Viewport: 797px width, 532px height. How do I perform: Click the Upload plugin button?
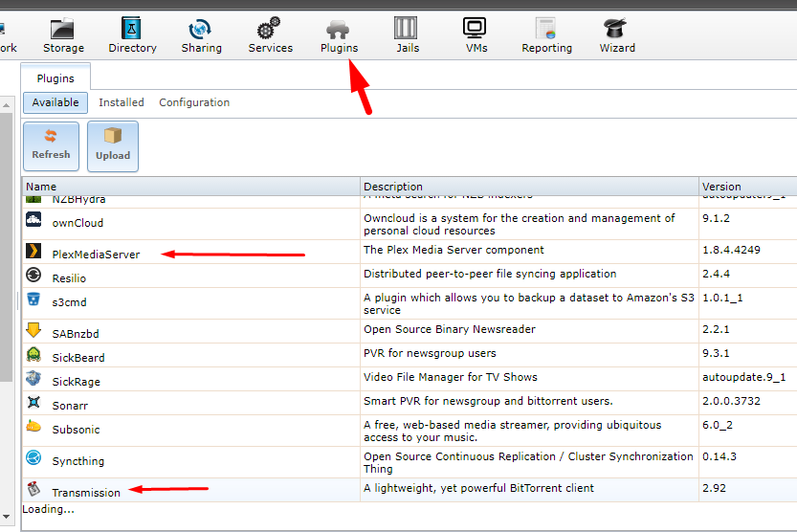pos(113,145)
